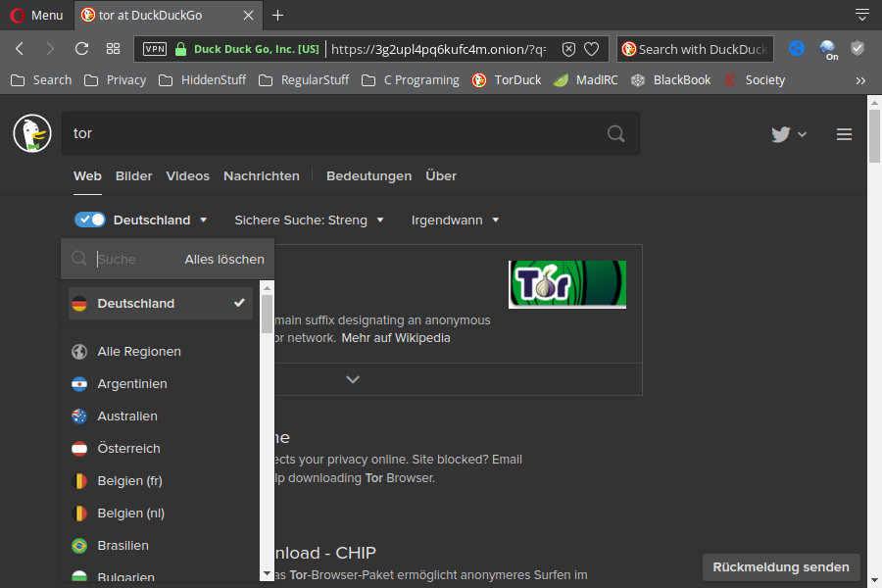Viewport: 882px width, 588px height.
Task: Click region list scrollbar down arrow
Action: (x=268, y=574)
